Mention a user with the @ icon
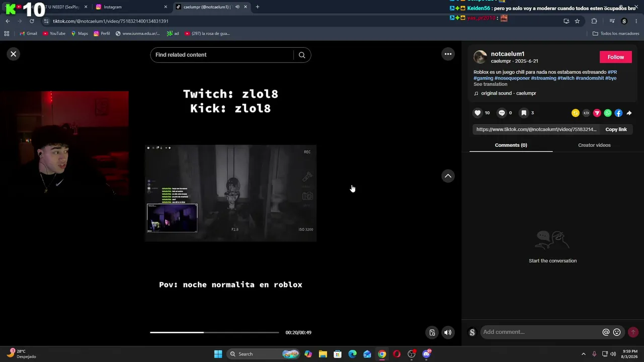Image resolution: width=644 pixels, height=362 pixels. tap(606, 332)
